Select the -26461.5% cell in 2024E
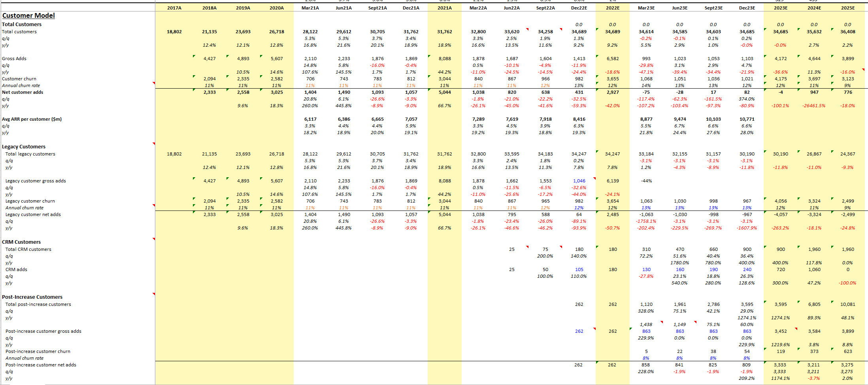 [x=814, y=106]
